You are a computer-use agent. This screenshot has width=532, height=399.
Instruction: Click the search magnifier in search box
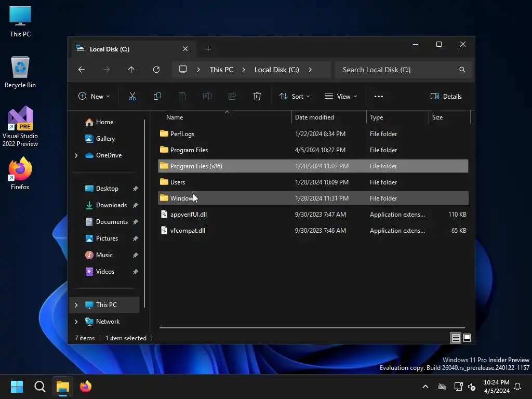(462, 70)
